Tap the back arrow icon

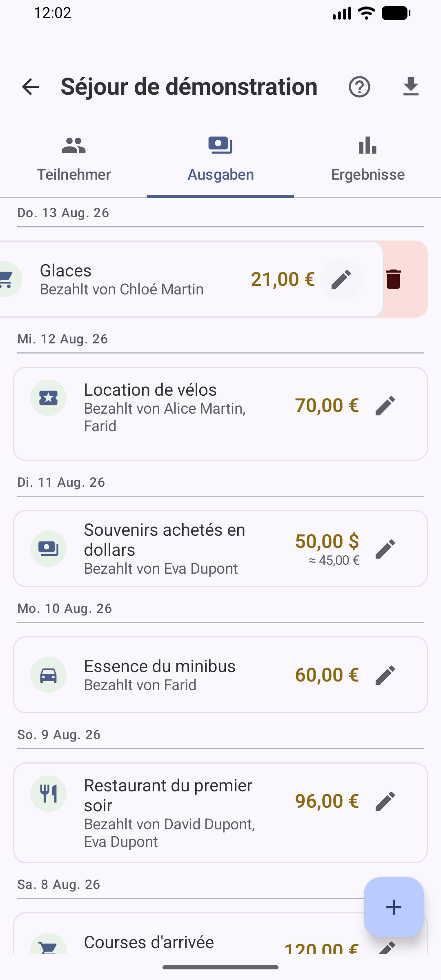coord(31,87)
